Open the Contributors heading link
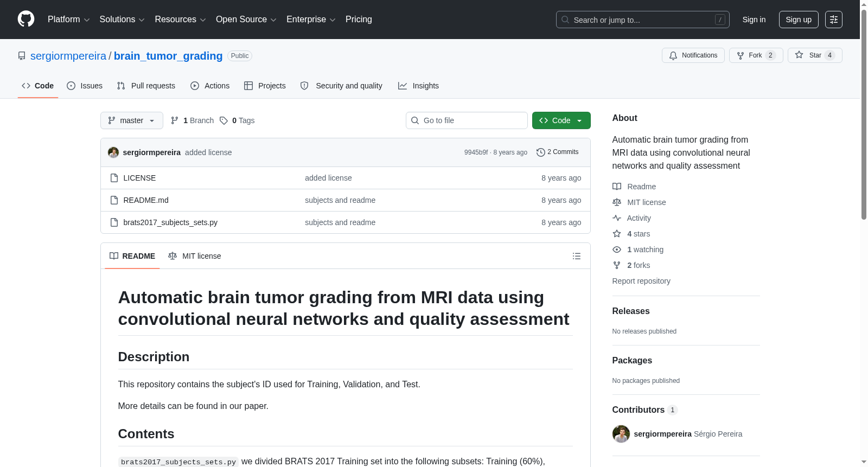868x467 pixels. tap(645, 410)
